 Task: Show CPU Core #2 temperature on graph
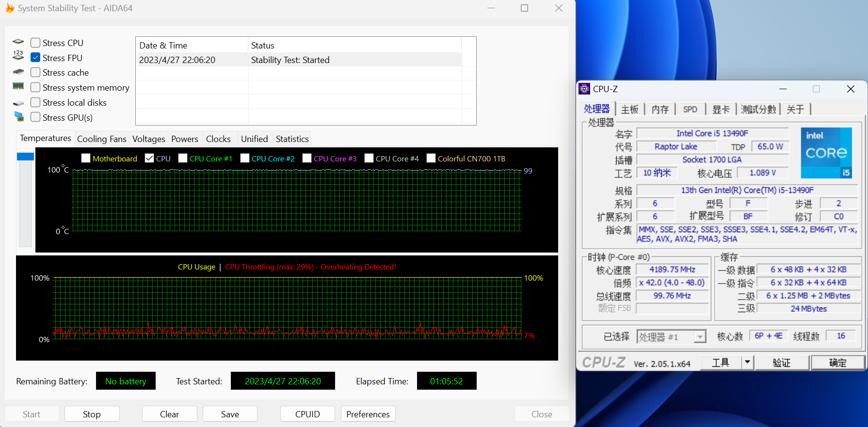pyautogui.click(x=245, y=158)
